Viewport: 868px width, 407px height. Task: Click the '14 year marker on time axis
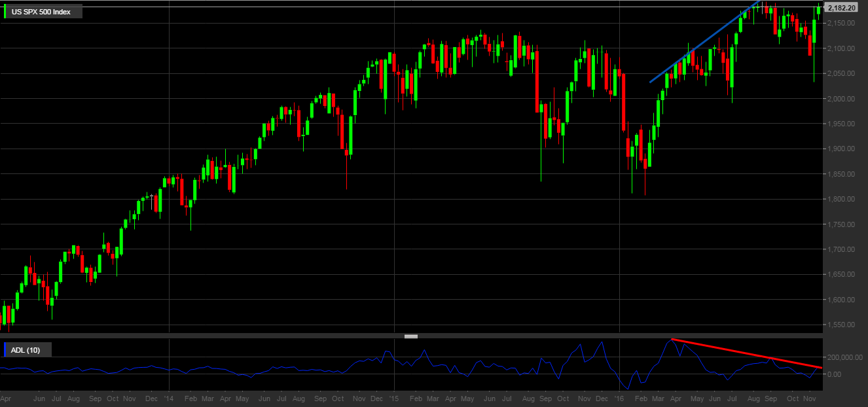point(169,398)
